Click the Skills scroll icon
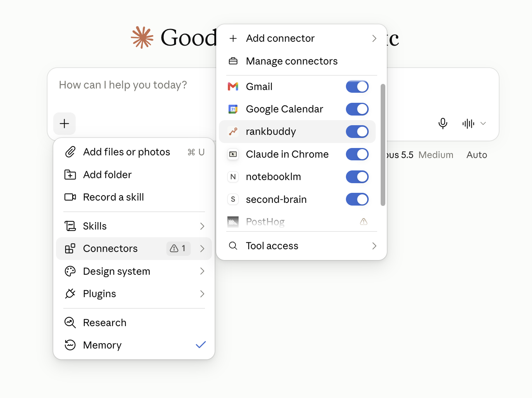Screen dimensions: 532x398 click(x=70, y=226)
